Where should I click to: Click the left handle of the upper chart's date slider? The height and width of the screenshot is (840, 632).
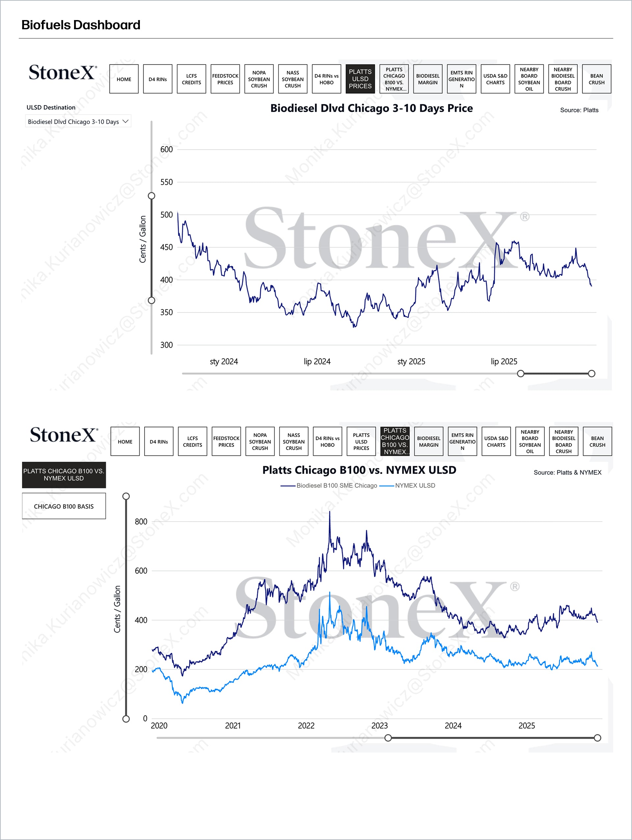[521, 374]
